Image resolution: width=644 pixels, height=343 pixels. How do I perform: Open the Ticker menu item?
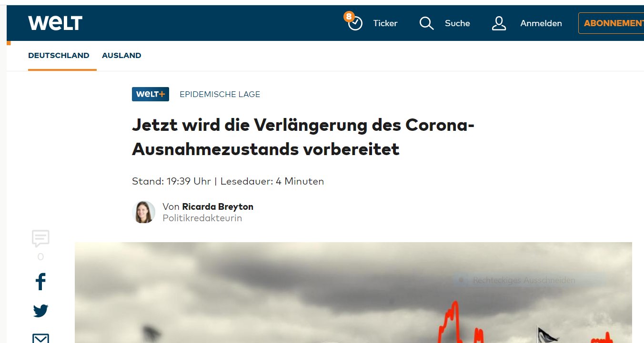(385, 23)
